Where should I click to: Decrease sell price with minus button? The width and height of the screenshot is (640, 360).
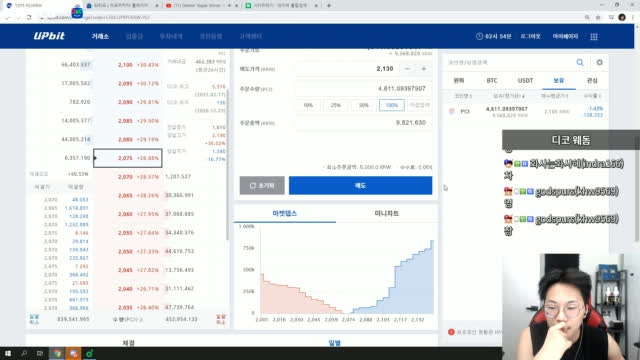tap(407, 69)
